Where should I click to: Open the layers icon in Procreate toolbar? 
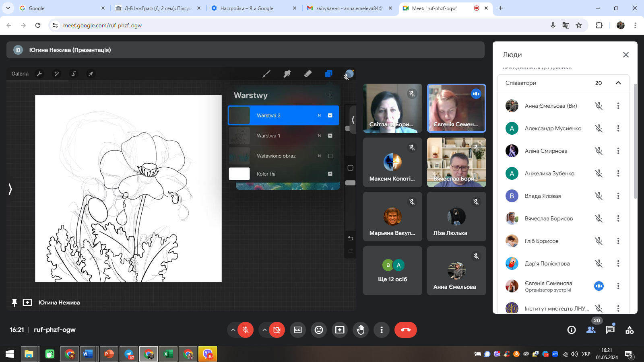[x=329, y=74]
